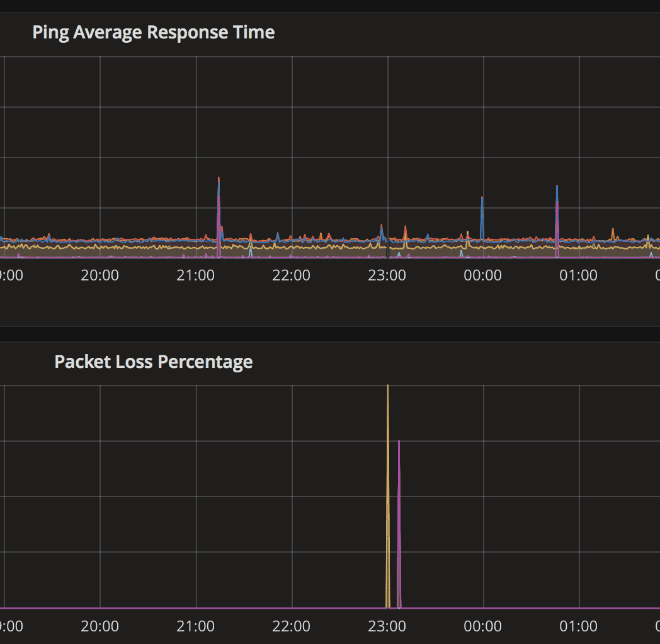Click the 21:00 label on packet loss axis
The width and height of the screenshot is (660, 644).
point(196,626)
